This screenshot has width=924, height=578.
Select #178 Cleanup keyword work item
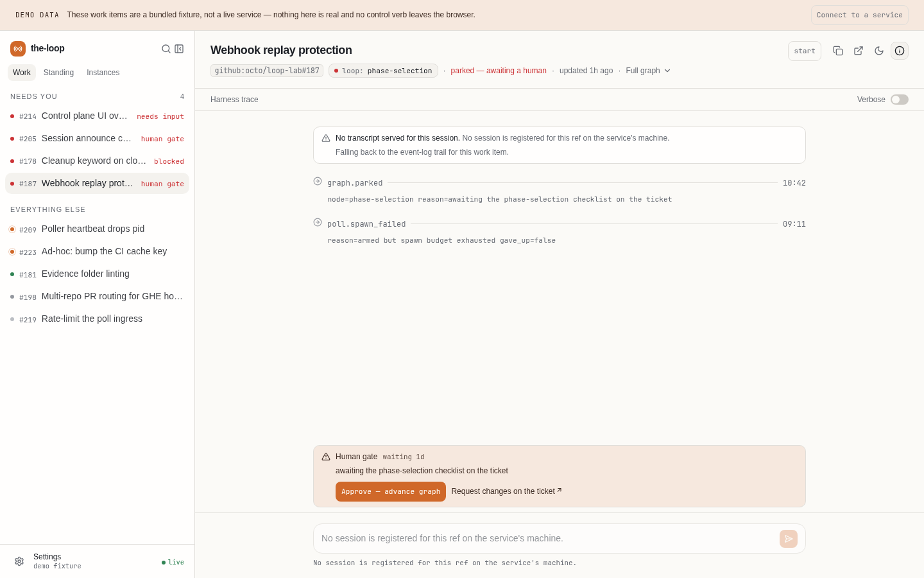[x=97, y=161]
